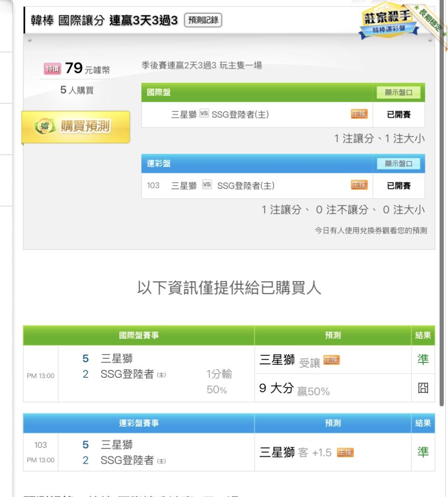Click the coin icon on purchase button
The width and height of the screenshot is (448, 497).
(45, 127)
